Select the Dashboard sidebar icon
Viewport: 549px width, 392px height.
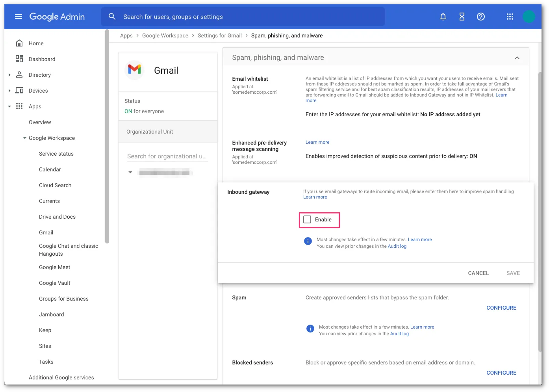[x=19, y=59]
